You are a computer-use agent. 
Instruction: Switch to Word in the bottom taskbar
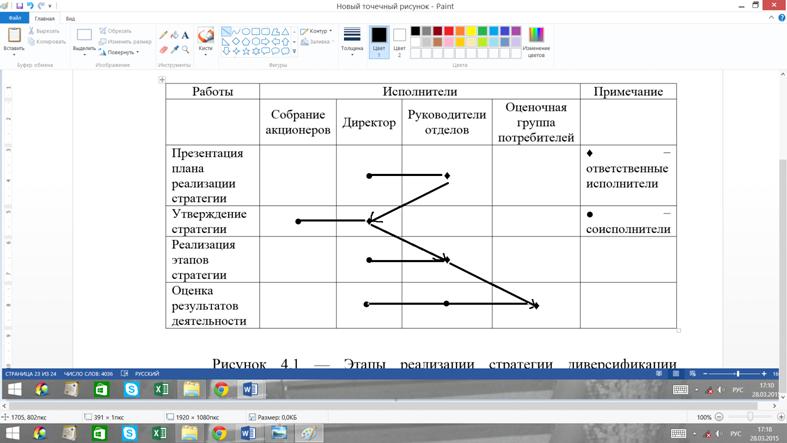pyautogui.click(x=248, y=433)
